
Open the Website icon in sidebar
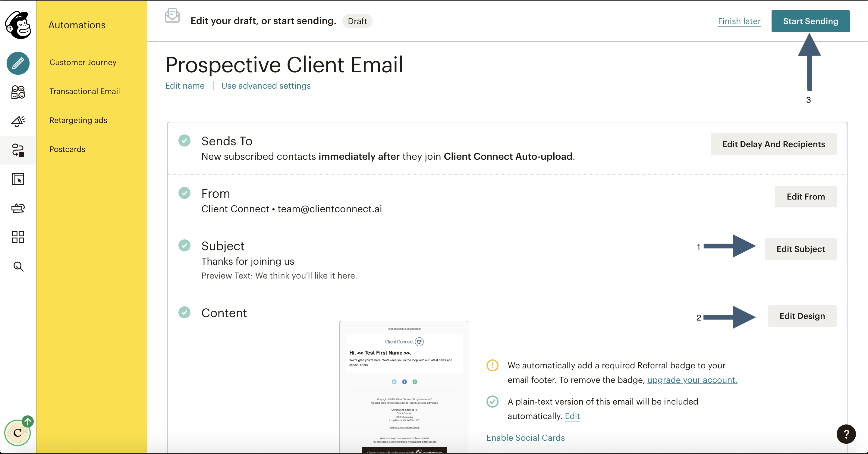point(18,179)
